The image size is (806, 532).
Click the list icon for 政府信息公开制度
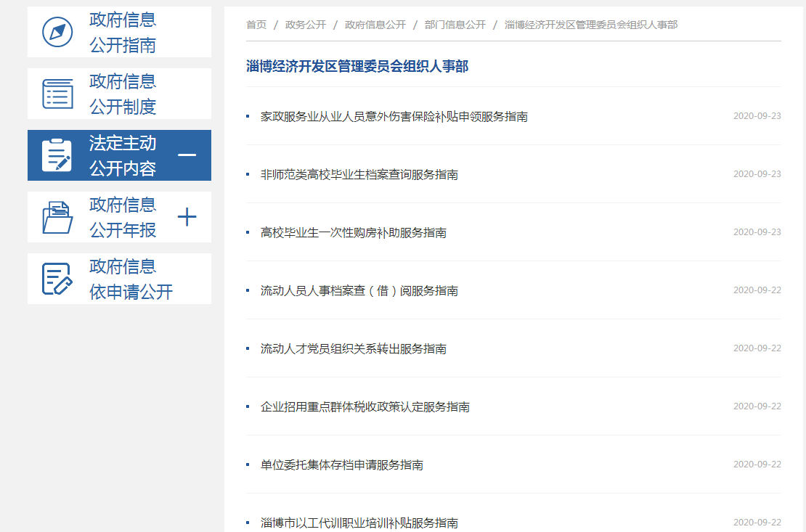[57, 94]
